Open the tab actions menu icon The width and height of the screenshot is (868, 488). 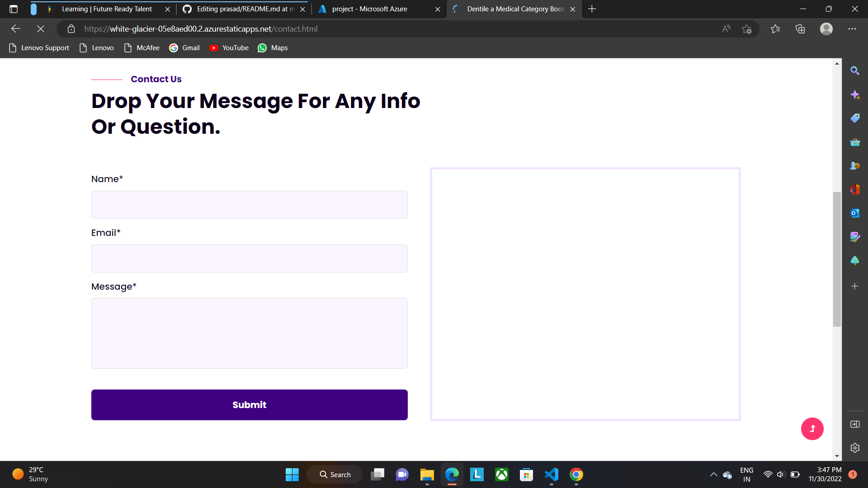(14, 9)
